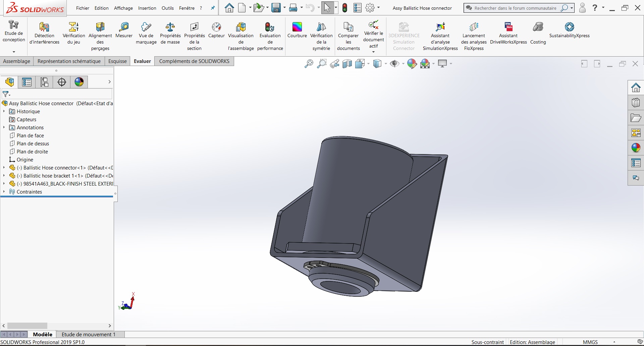Click Zoom to fit icon
The height and width of the screenshot is (346, 644).
309,63
